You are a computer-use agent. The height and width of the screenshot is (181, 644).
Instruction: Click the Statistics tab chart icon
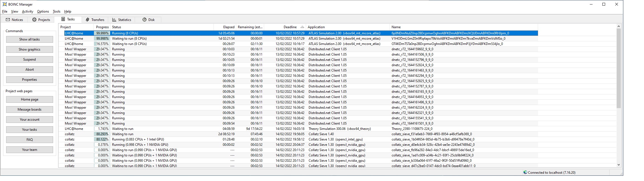(114, 20)
